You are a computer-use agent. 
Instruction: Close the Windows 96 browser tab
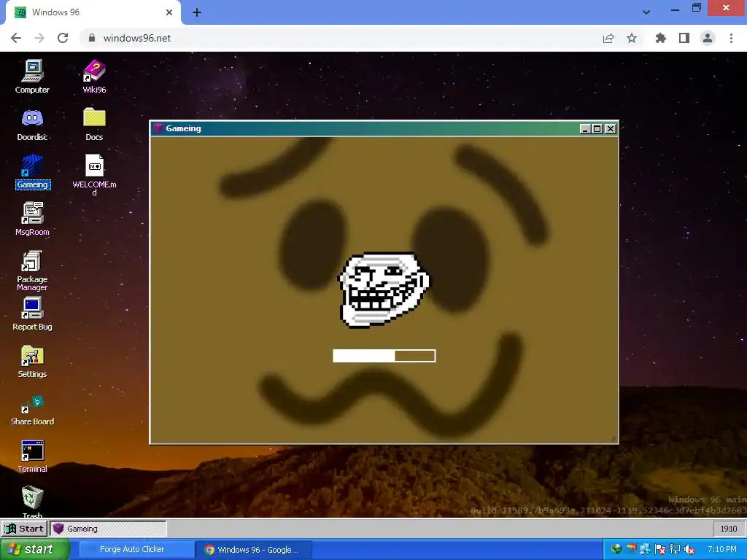tap(169, 12)
